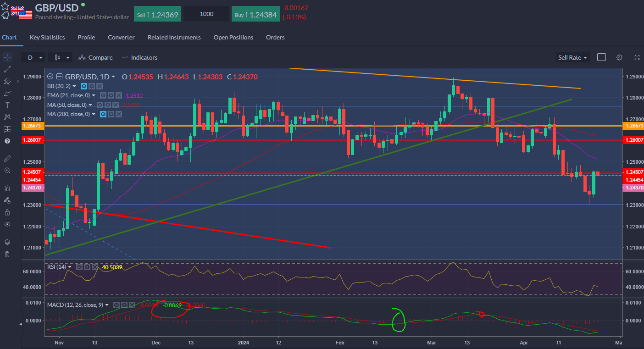Enable the magnet snap mode icon

pos(7,188)
